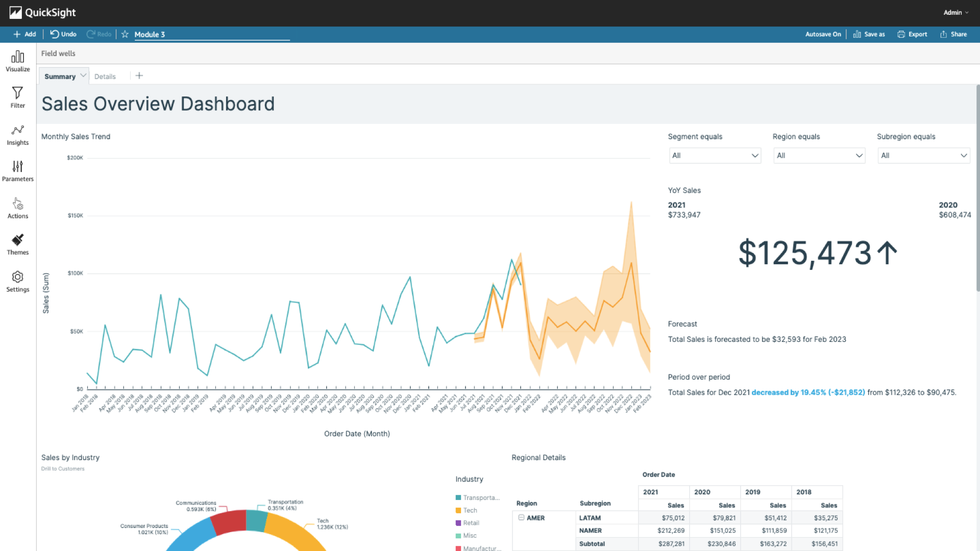Viewport: 980px width, 551px height.
Task: Open the Themes panel
Action: (18, 245)
